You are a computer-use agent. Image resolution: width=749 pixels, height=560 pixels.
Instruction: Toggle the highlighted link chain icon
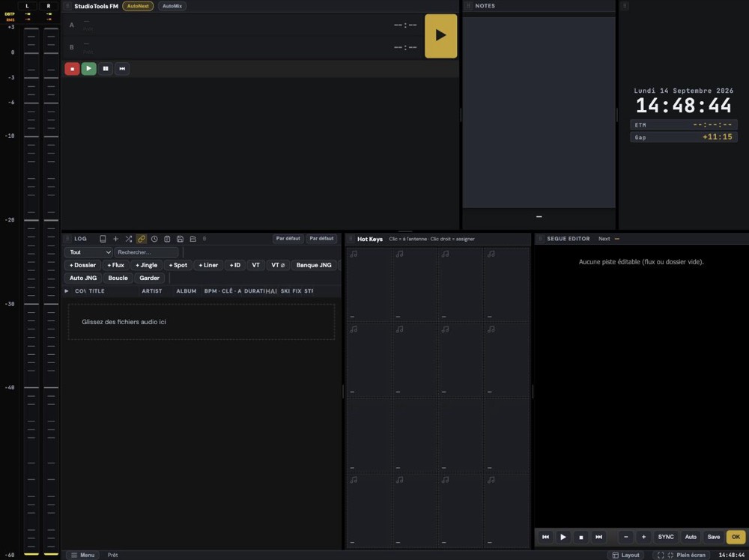142,239
